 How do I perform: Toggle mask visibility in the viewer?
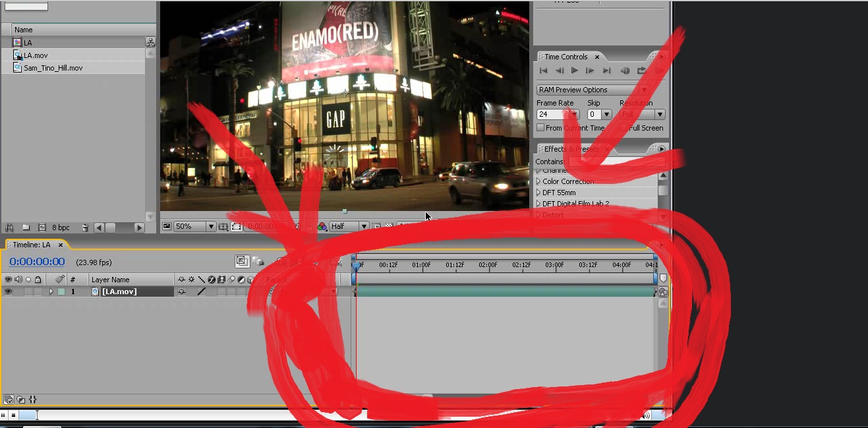click(236, 226)
